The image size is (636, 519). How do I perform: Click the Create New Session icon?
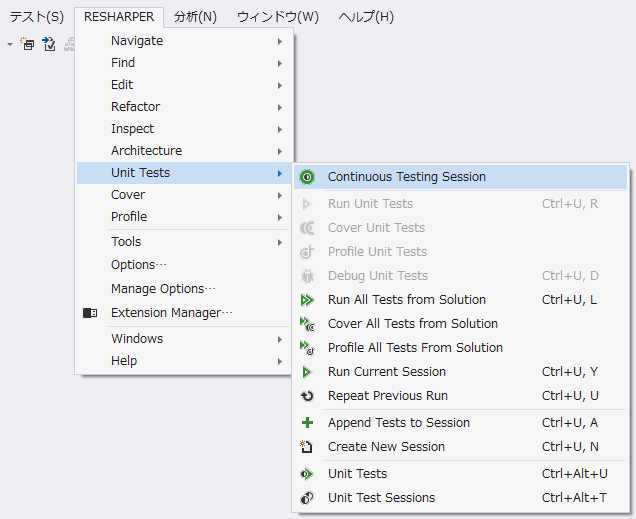pyautogui.click(x=307, y=447)
